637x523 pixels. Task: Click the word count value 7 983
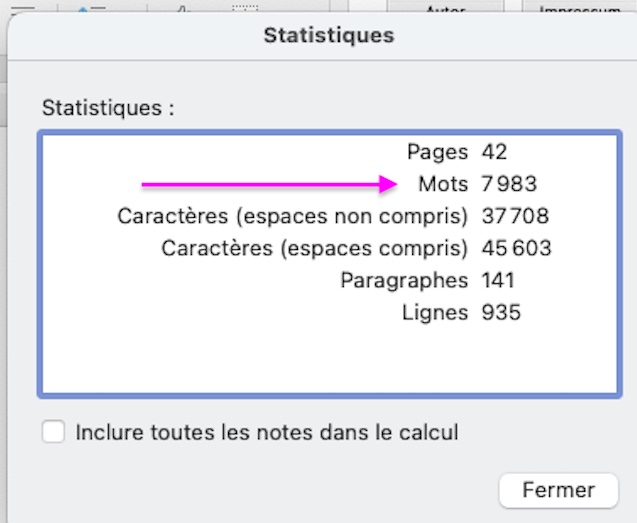[509, 184]
